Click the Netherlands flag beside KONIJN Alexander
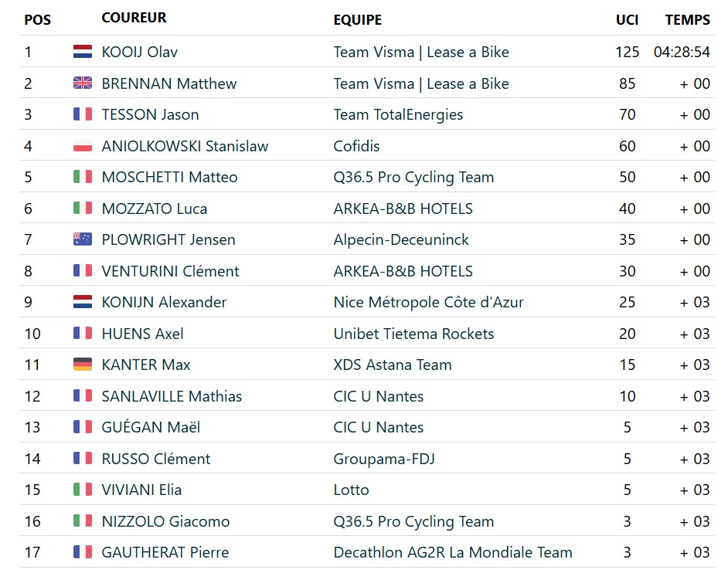The image size is (728, 573). [x=83, y=302]
